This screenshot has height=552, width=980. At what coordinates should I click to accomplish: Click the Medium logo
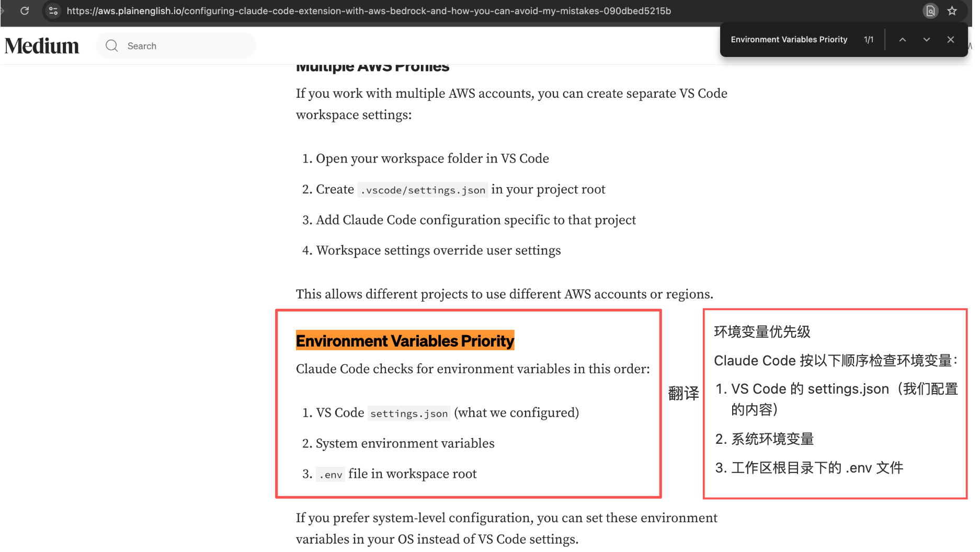pyautogui.click(x=42, y=46)
